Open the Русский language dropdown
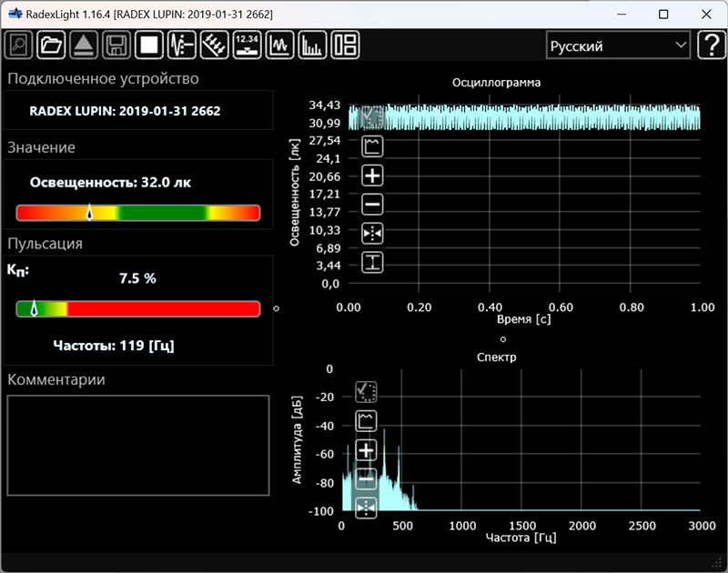This screenshot has width=728, height=573. tap(617, 45)
